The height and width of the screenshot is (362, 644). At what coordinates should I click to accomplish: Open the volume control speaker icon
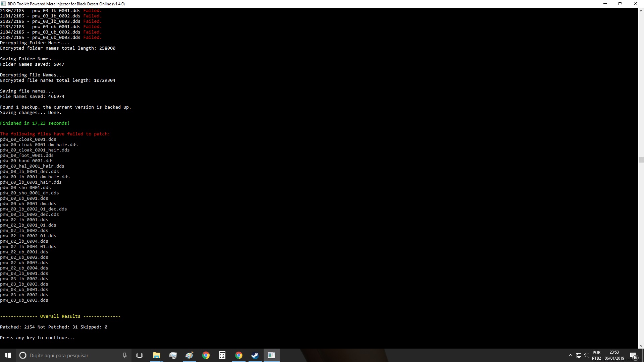pyautogui.click(x=586, y=355)
